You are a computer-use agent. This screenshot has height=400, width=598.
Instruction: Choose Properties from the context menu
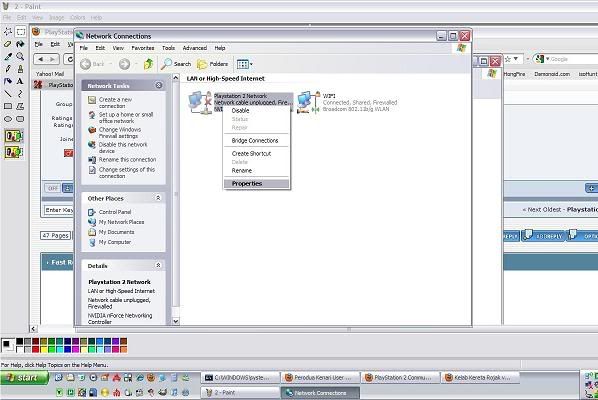click(257, 184)
